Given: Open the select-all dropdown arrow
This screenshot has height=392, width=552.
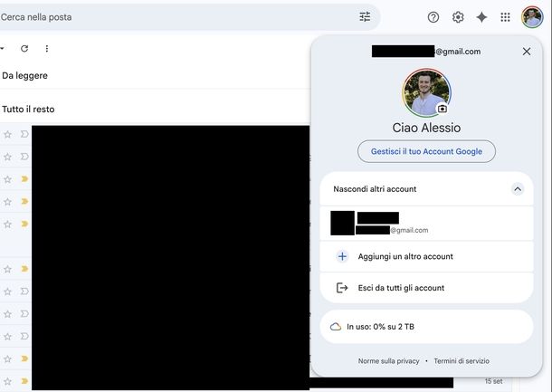Looking at the screenshot, I should [x=3, y=48].
